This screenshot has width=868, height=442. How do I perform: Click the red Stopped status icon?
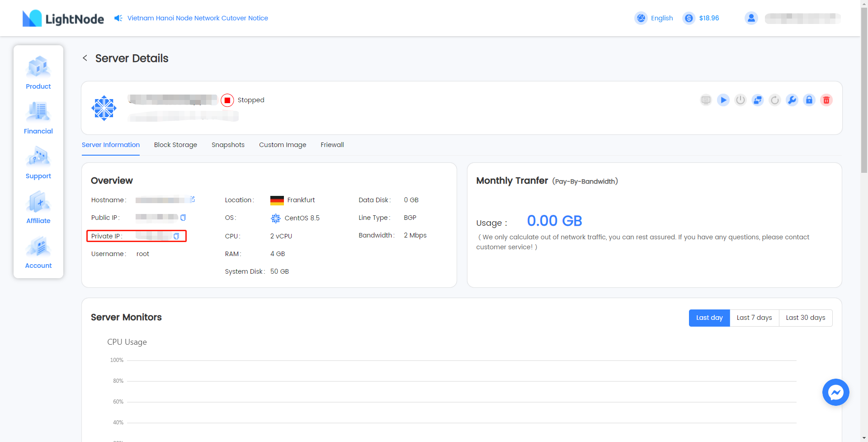(227, 100)
